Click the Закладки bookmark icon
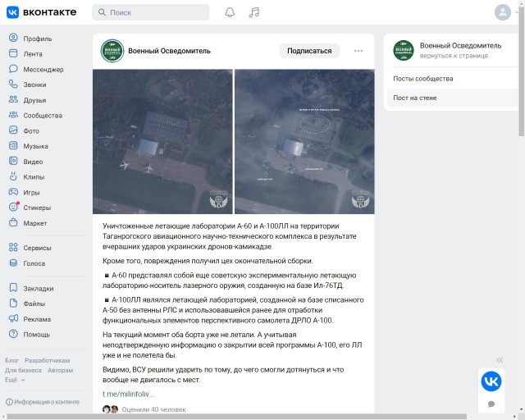The height and width of the screenshot is (420, 525). (13, 288)
